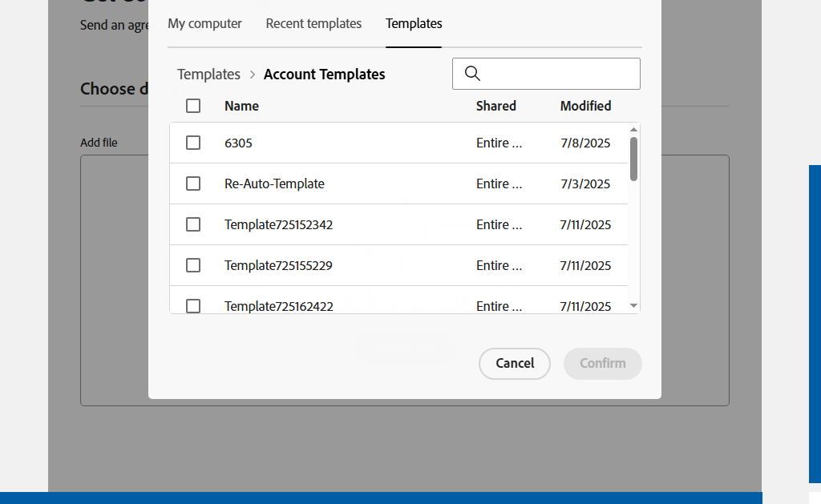Click the Shared column header

coord(495,106)
